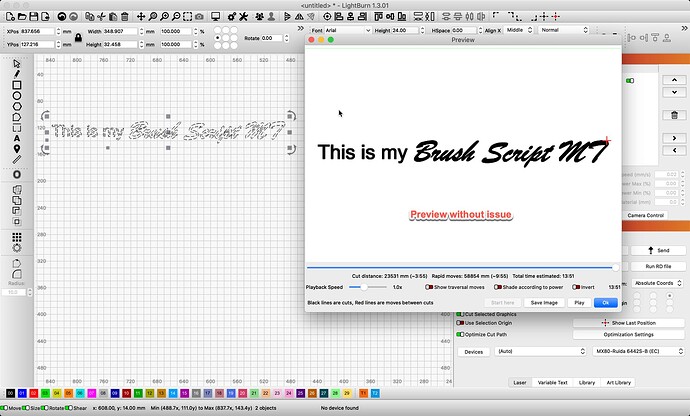
Task: Select the orange T1 tool layer swatch
Action: [363, 393]
